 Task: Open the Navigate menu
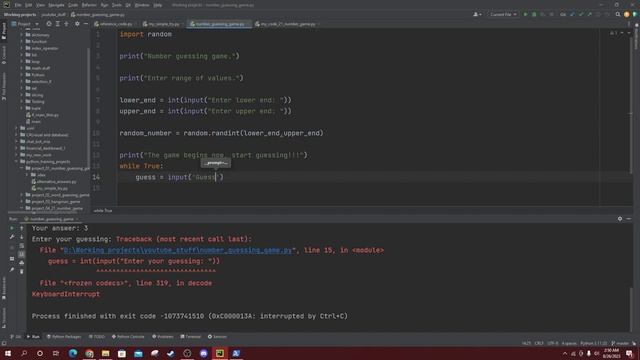(x=56, y=5)
